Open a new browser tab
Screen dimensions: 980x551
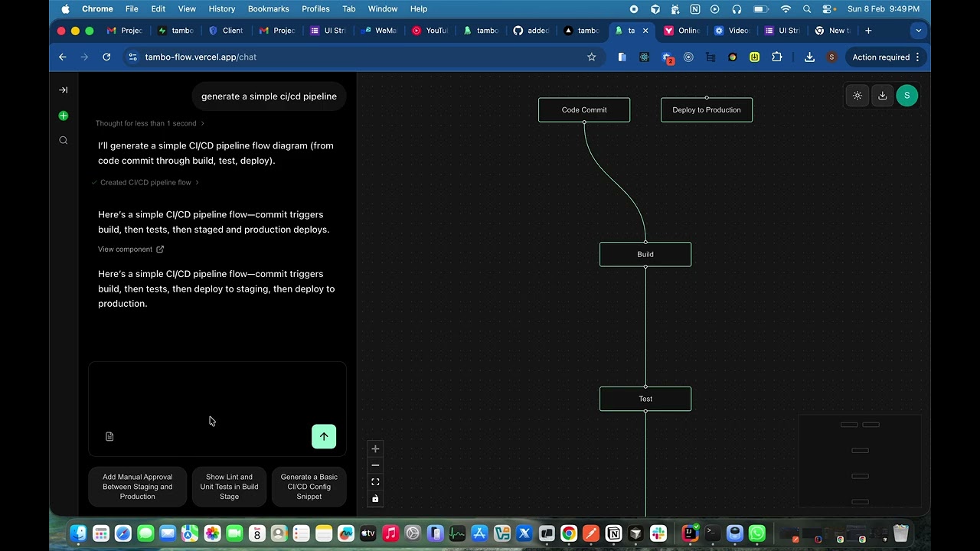(x=868, y=31)
